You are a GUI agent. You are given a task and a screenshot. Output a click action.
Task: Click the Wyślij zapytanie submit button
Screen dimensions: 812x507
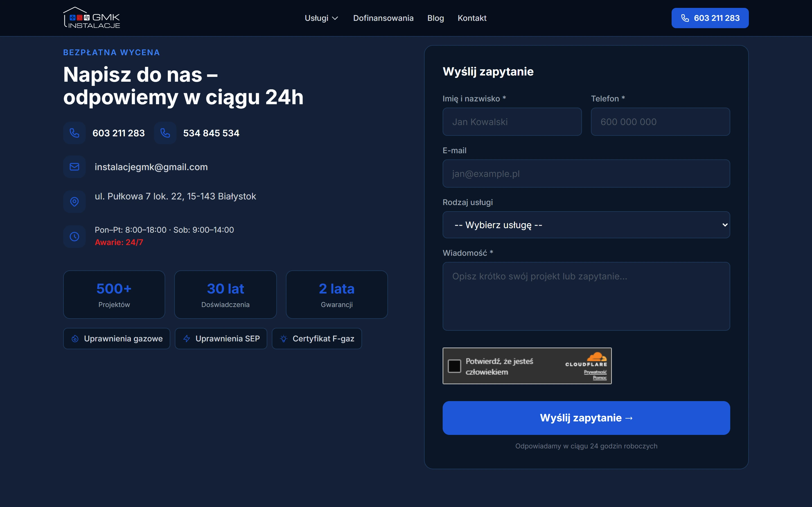point(586,418)
